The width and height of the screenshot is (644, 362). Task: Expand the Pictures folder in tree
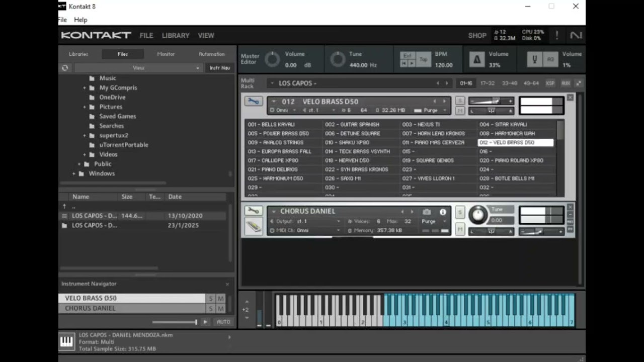click(85, 107)
